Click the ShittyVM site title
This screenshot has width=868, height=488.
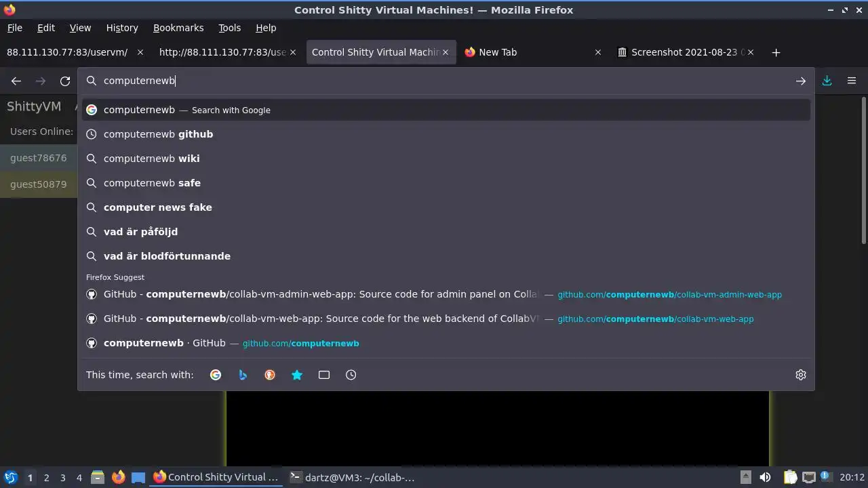point(34,106)
